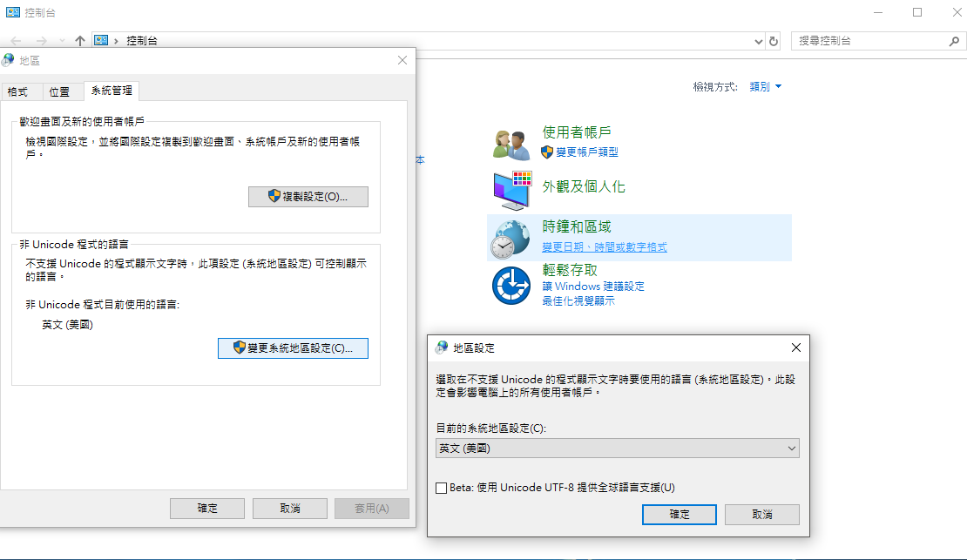
Task: Enable Beta Unicode UTF-8 checkbox
Action: [x=442, y=488]
